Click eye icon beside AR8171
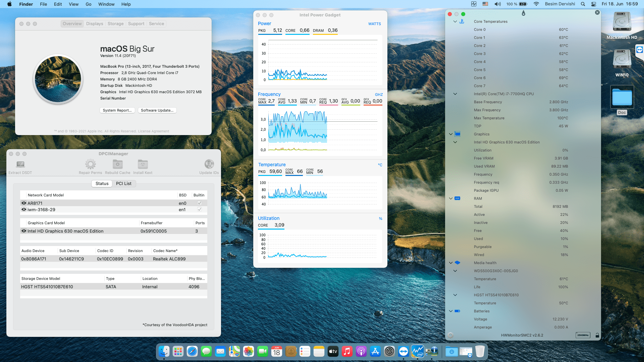Screen dimensions: 644x362 coord(24,203)
